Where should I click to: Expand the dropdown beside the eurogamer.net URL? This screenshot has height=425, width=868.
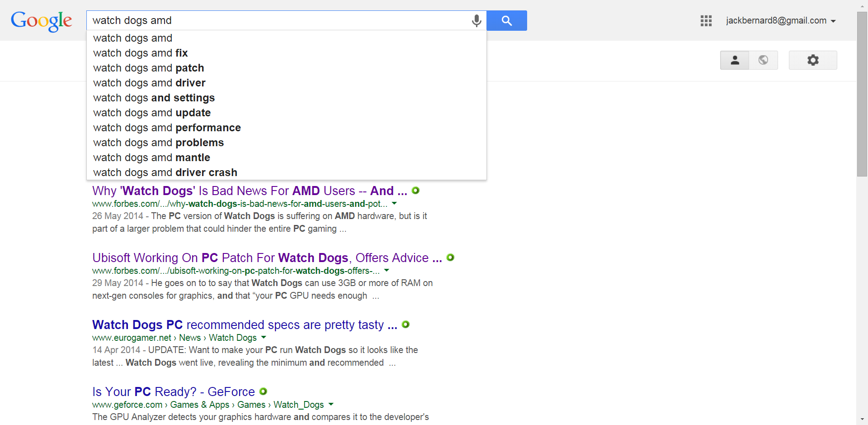click(x=264, y=338)
